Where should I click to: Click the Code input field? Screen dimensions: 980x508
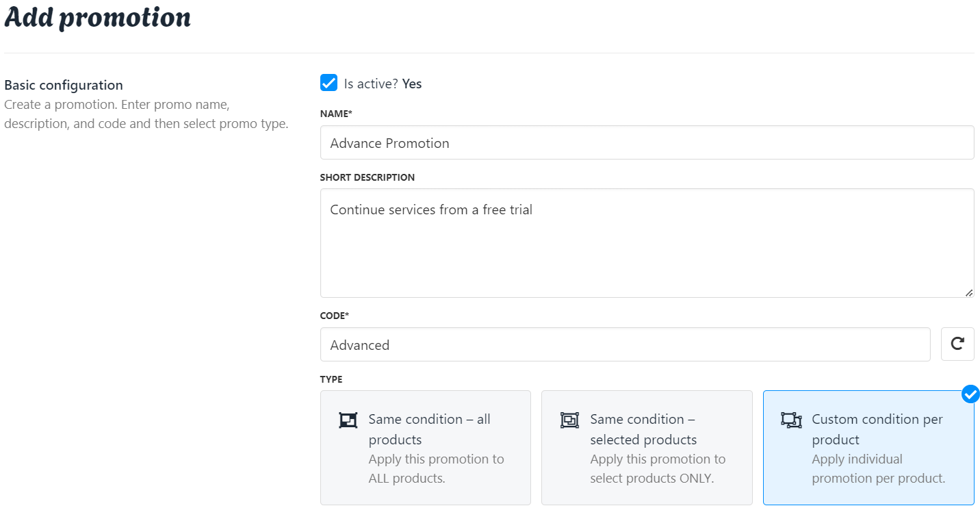pyautogui.click(x=625, y=344)
